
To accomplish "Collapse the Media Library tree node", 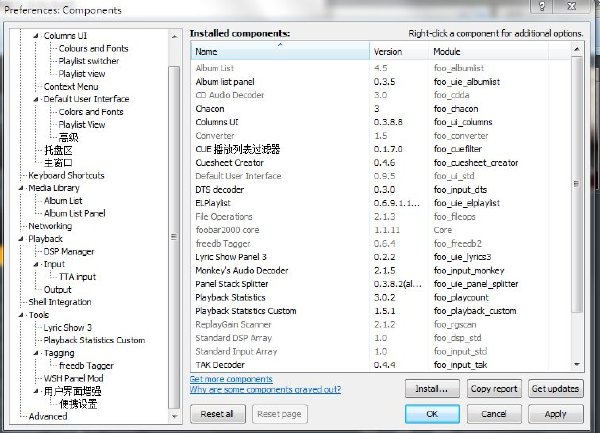I will coord(21,188).
